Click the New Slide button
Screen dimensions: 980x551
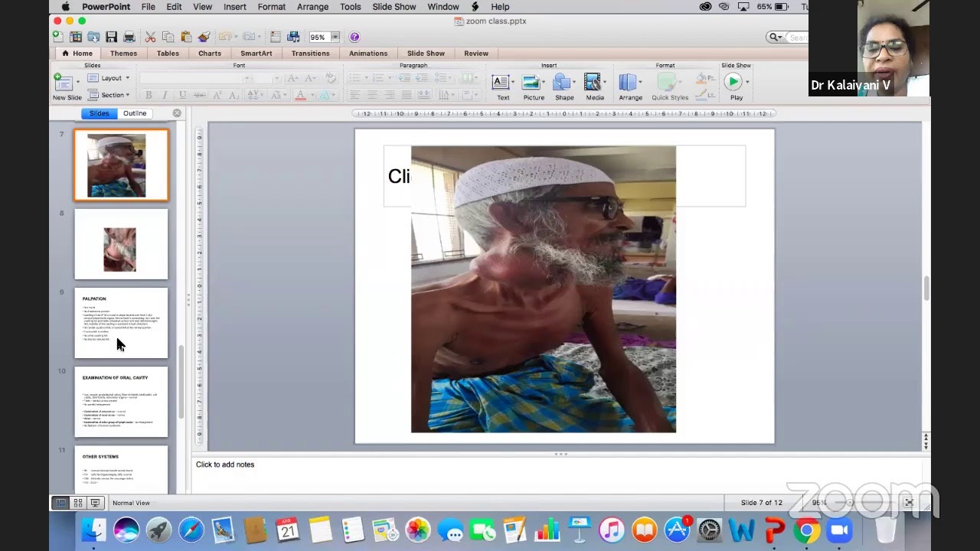pos(67,86)
